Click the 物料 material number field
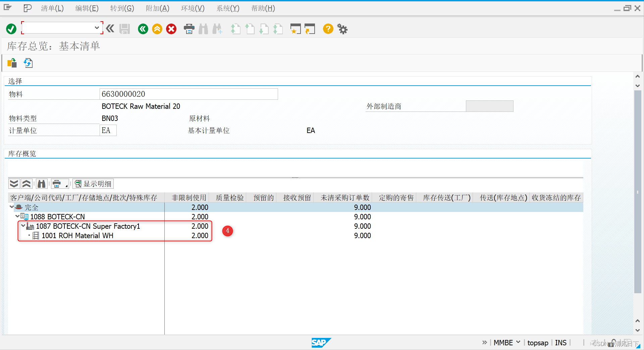Image resolution: width=644 pixels, height=350 pixels. point(189,94)
